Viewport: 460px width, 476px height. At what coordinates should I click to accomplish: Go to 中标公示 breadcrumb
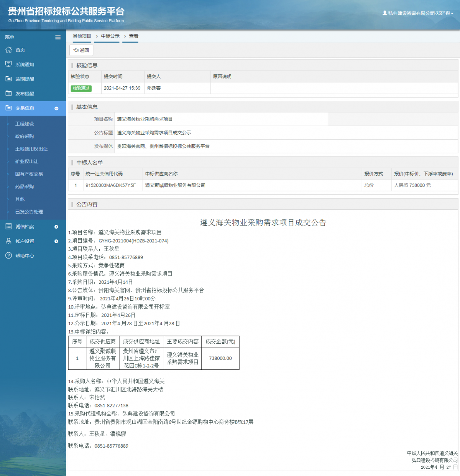tap(110, 36)
